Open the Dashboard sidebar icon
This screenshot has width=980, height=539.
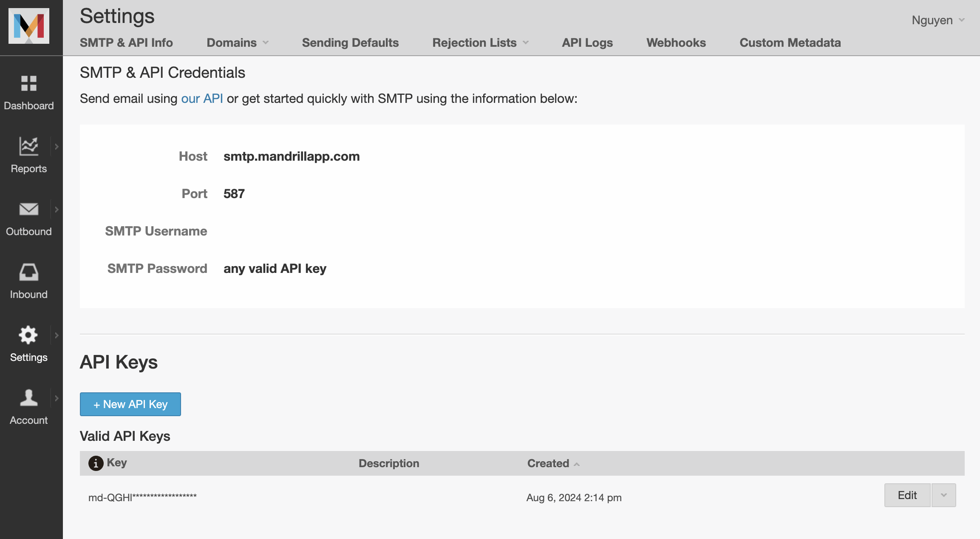29,83
